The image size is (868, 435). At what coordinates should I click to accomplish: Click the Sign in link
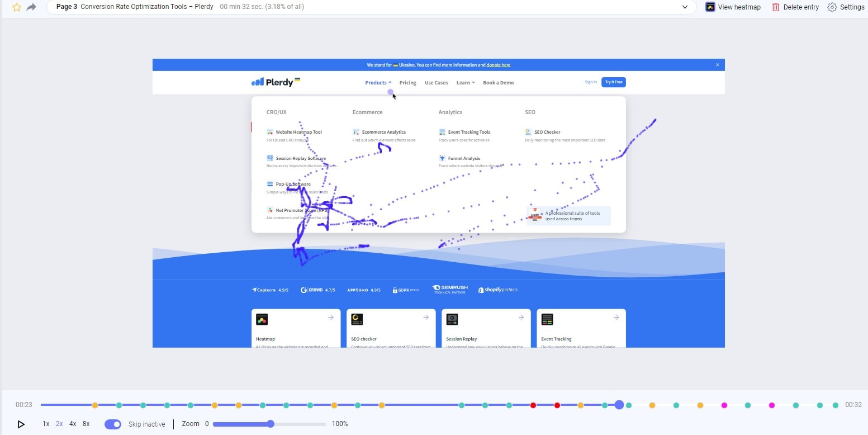591,82
